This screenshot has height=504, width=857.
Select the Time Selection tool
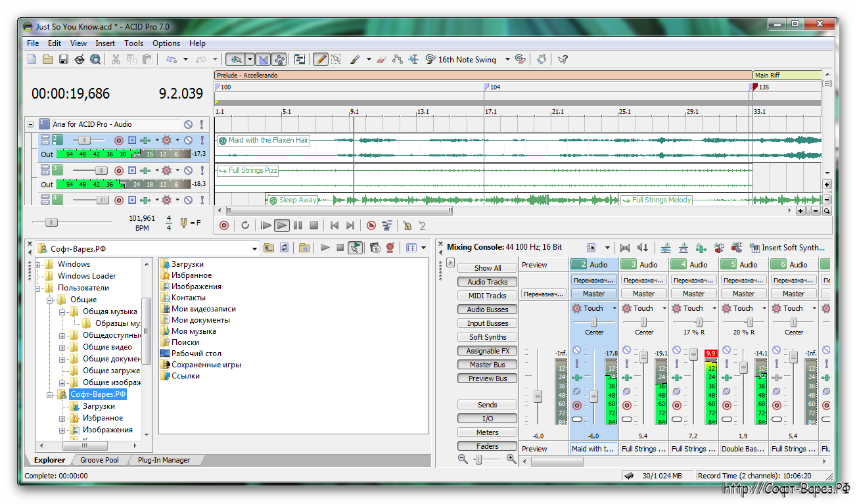(413, 59)
